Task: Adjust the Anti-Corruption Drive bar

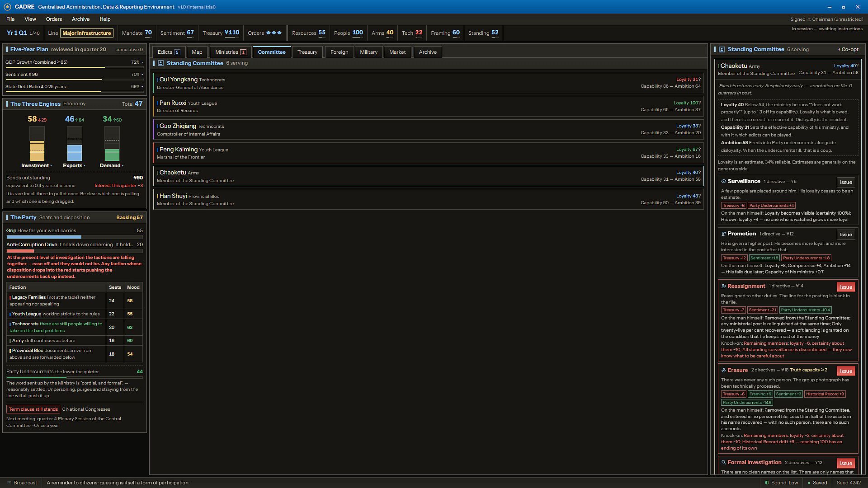Action: tap(75, 251)
